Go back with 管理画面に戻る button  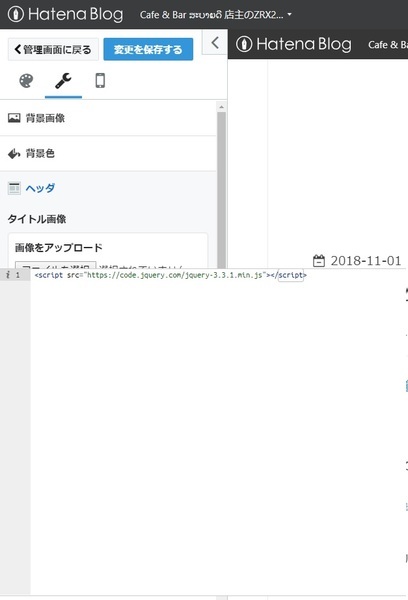[53, 49]
